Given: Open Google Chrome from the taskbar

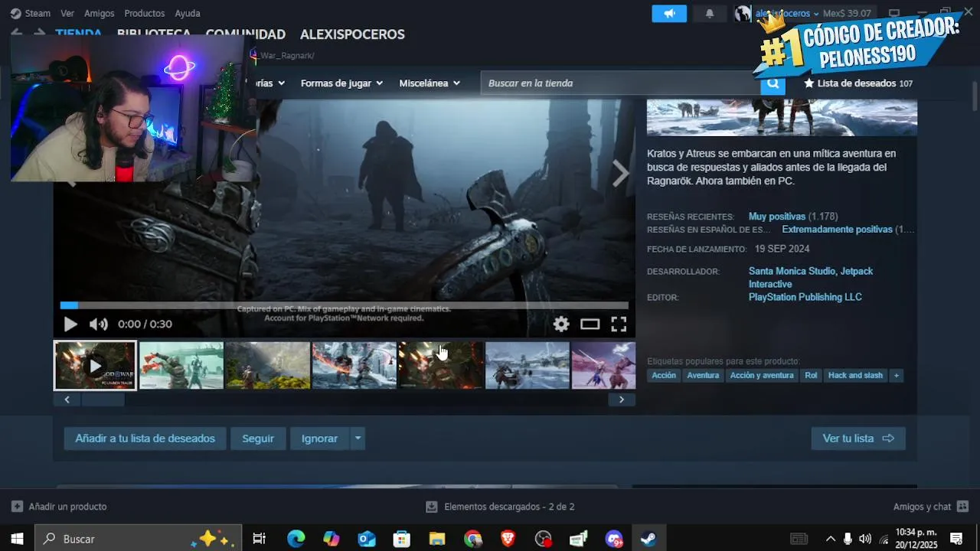Looking at the screenshot, I should [472, 539].
